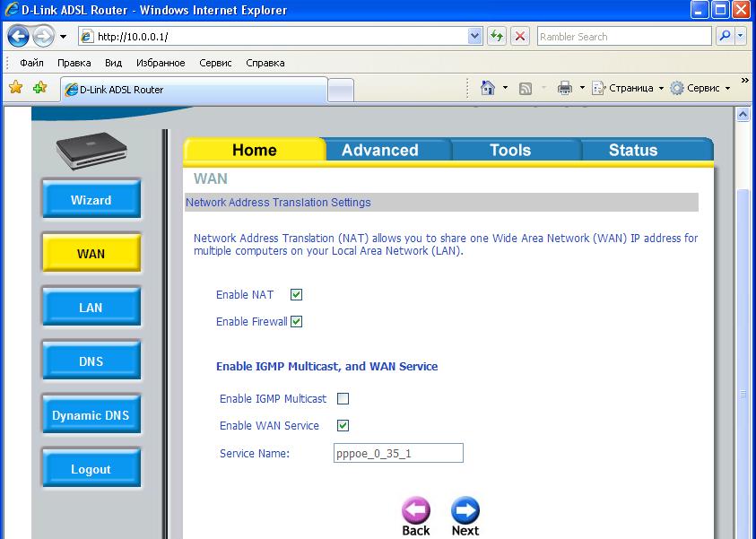The width and height of the screenshot is (756, 539).
Task: Open the recent pages dropdown arrow
Action: (x=63, y=37)
